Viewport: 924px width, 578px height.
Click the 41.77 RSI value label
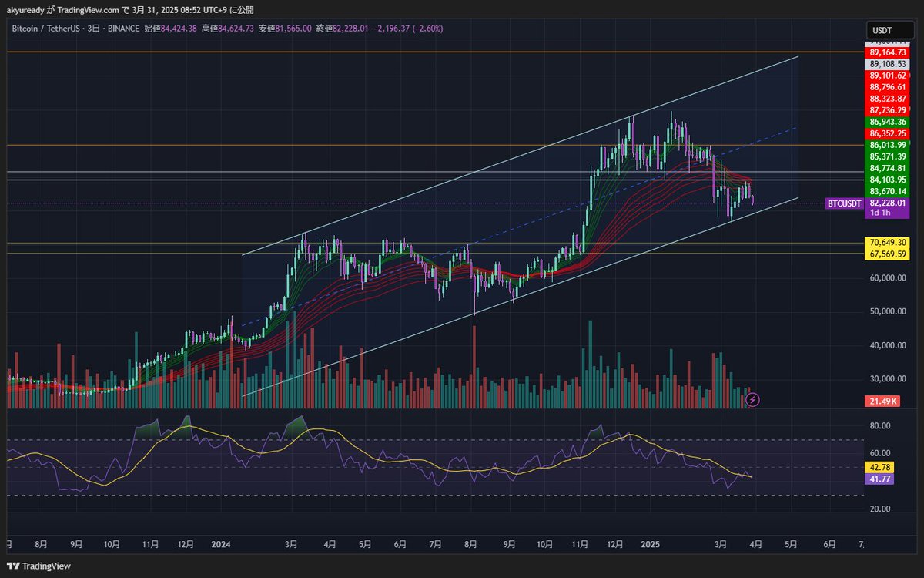coord(879,479)
